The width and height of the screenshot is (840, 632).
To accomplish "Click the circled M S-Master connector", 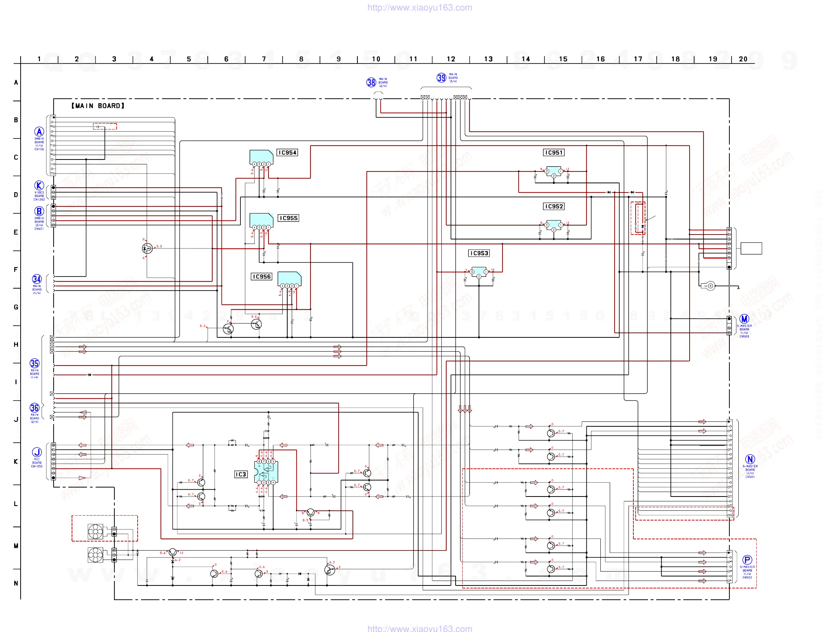I will (744, 319).
